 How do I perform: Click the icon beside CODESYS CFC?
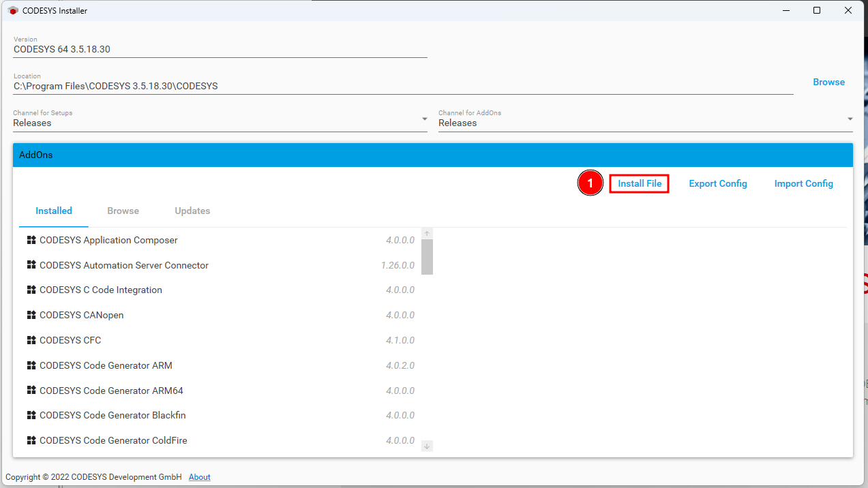click(31, 339)
